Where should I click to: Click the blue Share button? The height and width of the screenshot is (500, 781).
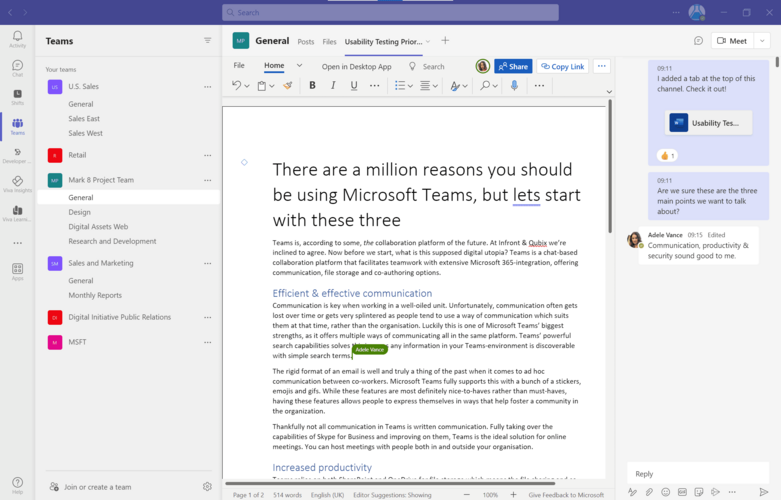coord(513,66)
